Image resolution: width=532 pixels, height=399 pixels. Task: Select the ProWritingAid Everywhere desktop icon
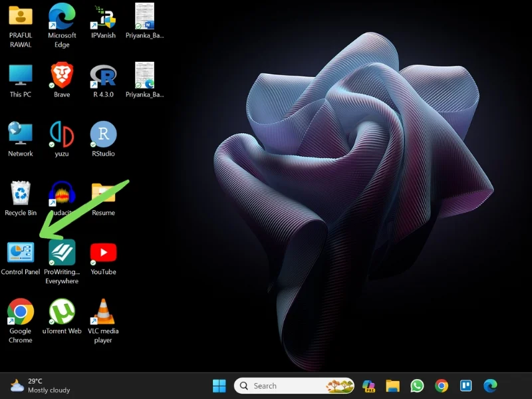pyautogui.click(x=62, y=253)
